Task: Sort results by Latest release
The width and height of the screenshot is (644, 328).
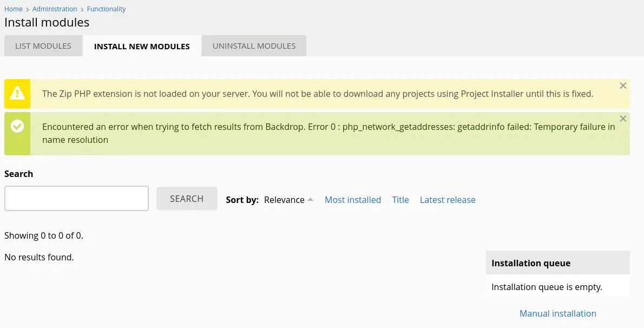Action: click(x=448, y=200)
